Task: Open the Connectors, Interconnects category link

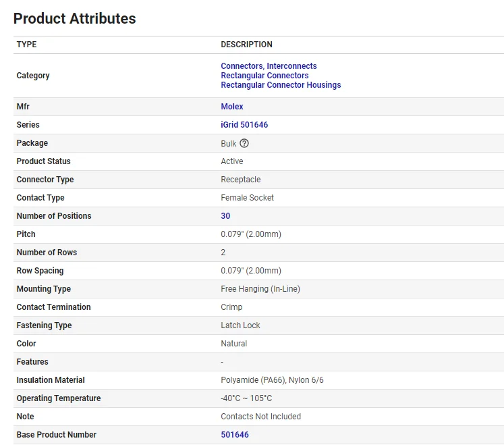Action: coord(269,66)
